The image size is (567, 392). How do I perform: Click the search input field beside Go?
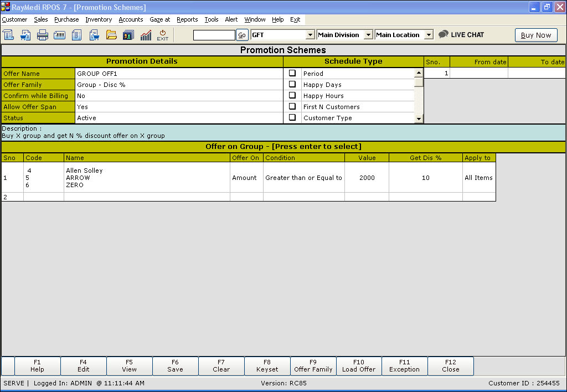[214, 35]
